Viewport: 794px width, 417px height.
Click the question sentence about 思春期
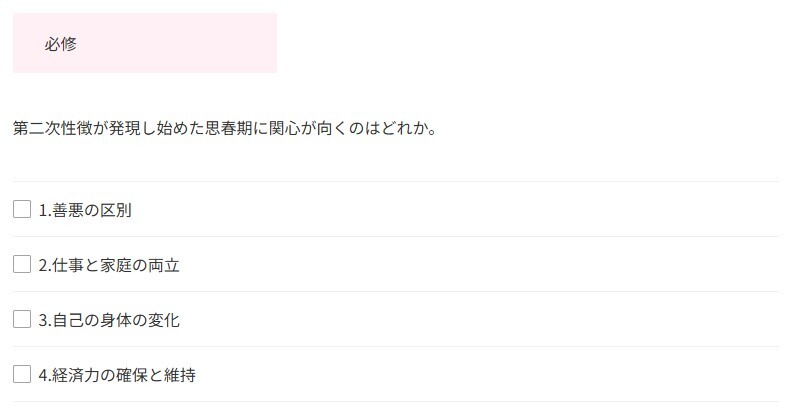click(x=225, y=128)
